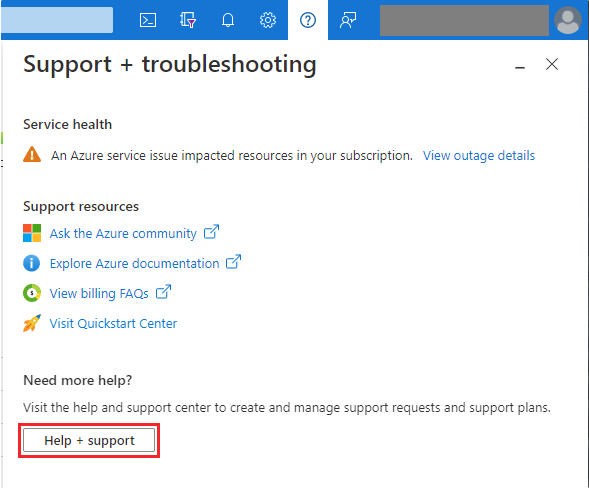Open the notifications bell icon
Image resolution: width=589 pixels, height=497 pixels.
coord(228,20)
